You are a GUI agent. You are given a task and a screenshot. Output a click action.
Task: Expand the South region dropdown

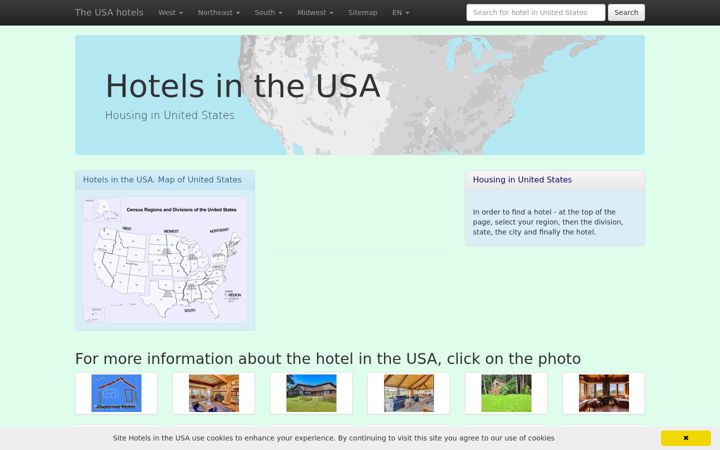pyautogui.click(x=268, y=12)
